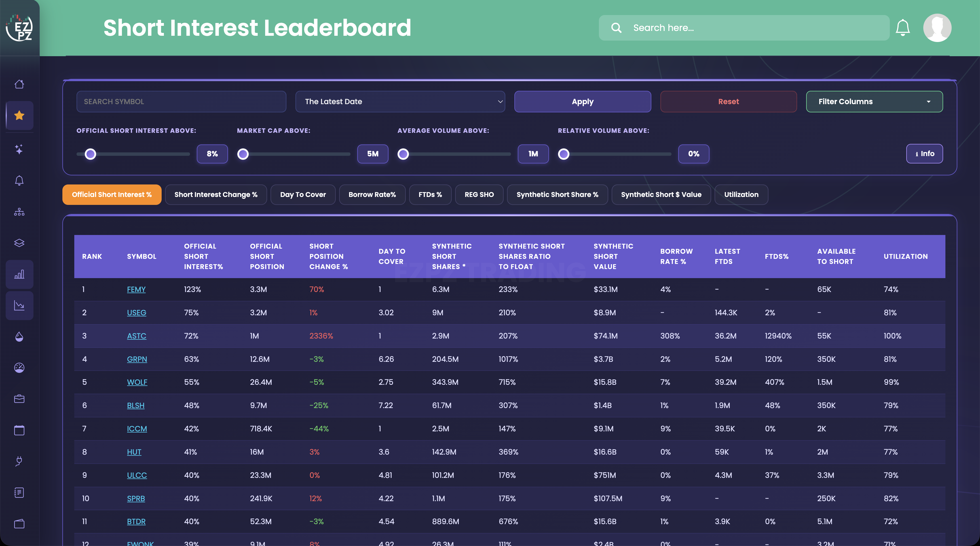980x546 pixels.
Task: Open notifications bell in header
Action: coord(902,28)
